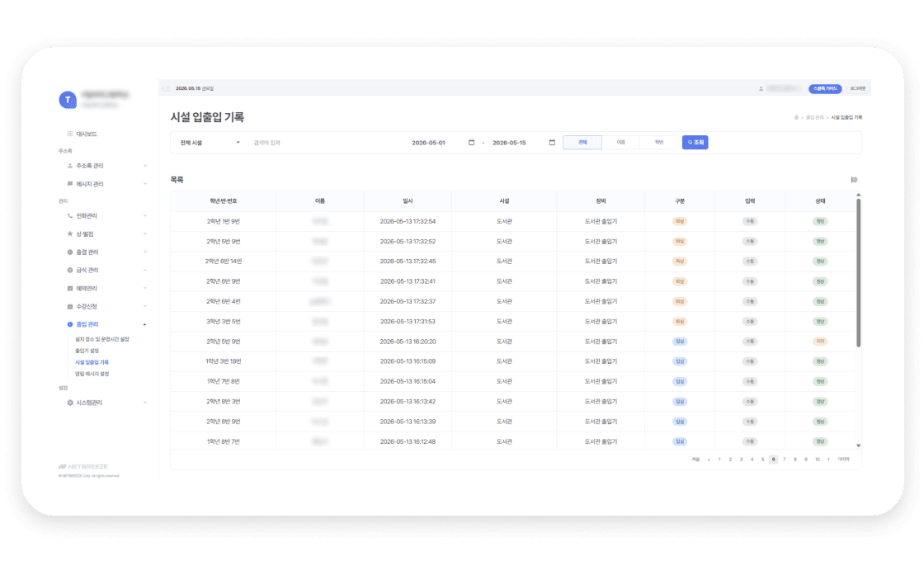Select the 학번 search filter option
The height and width of the screenshot is (561, 924).
pos(659,143)
